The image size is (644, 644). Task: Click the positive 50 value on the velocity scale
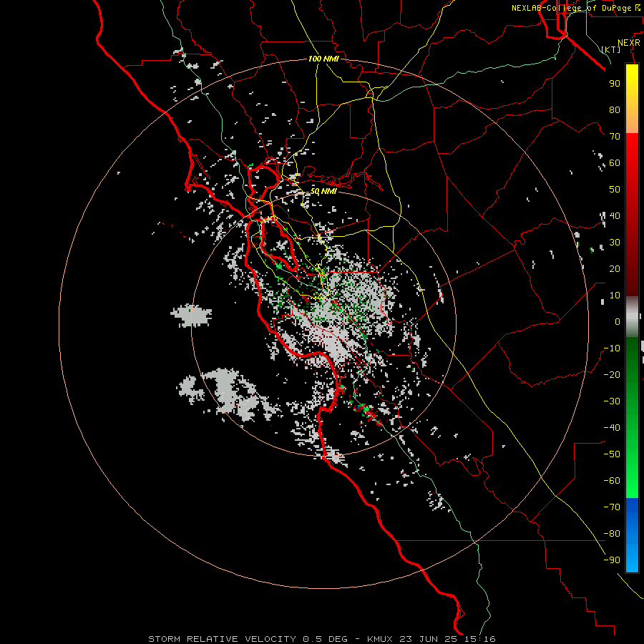[x=615, y=190]
